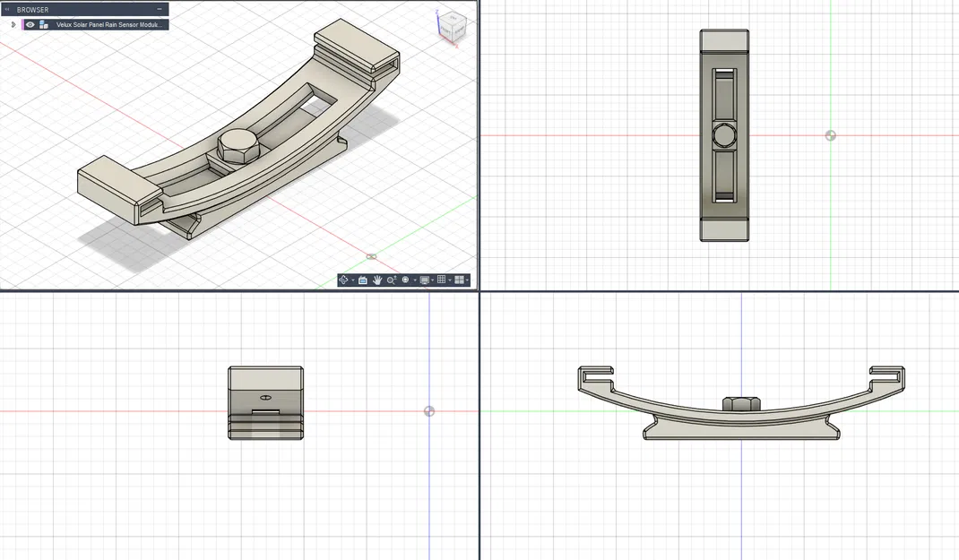Expand the Grid and Snaps dropdown arrow
Screen dimensions: 959x560
450,280
